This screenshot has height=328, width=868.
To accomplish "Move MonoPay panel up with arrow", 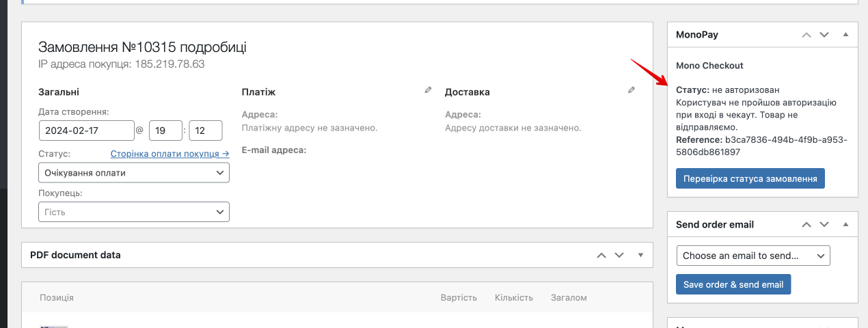I will (x=806, y=34).
